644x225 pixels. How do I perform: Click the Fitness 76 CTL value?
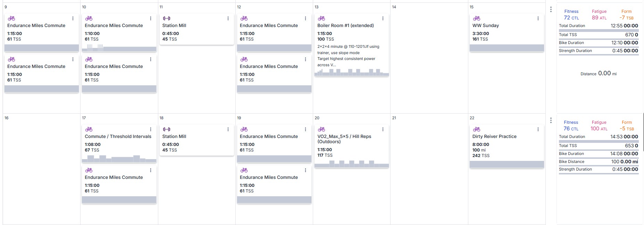point(571,129)
